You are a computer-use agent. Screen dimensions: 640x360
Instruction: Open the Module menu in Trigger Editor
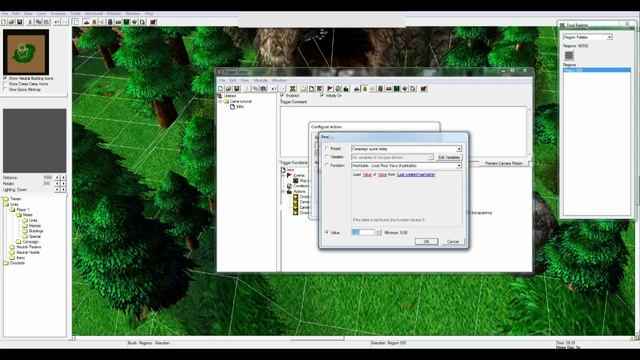260,80
